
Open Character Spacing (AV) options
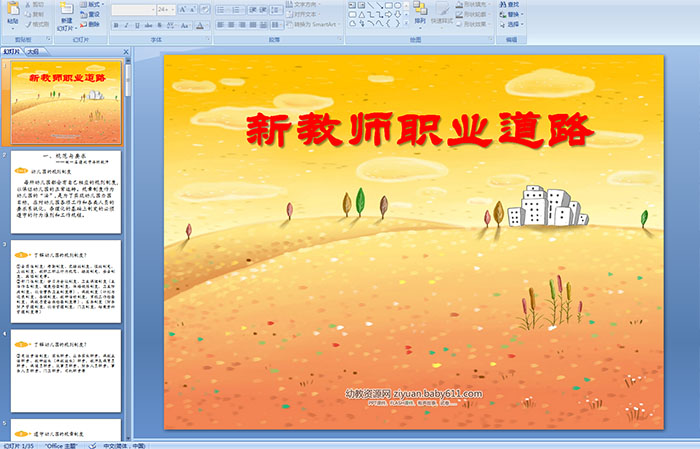click(171, 25)
